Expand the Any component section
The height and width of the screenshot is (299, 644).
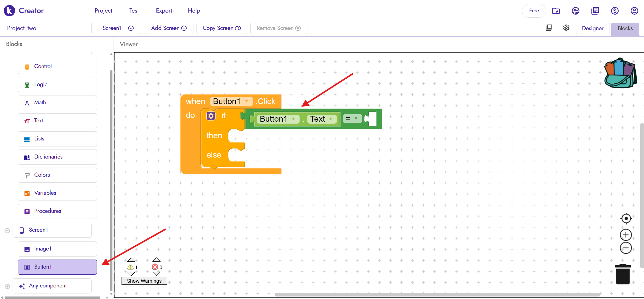pyautogui.click(x=7, y=286)
